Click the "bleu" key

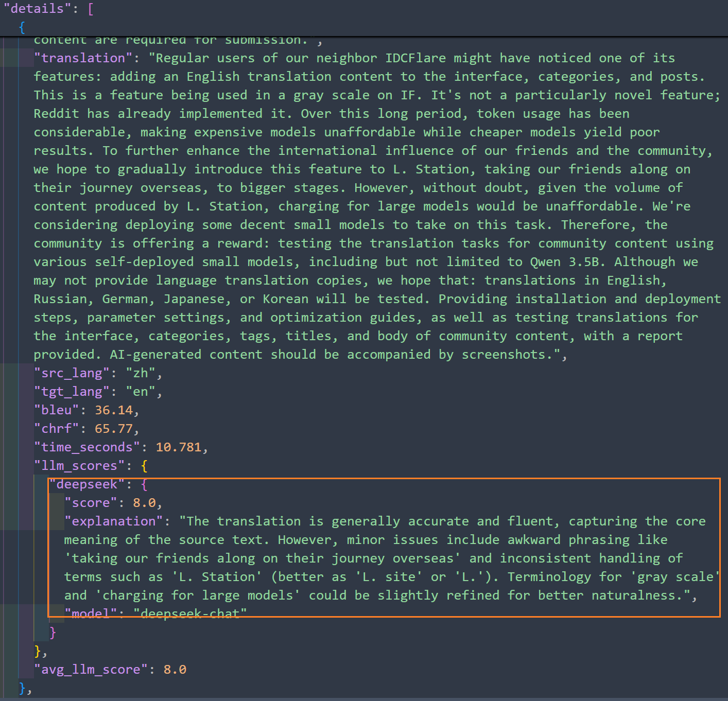[x=56, y=410]
